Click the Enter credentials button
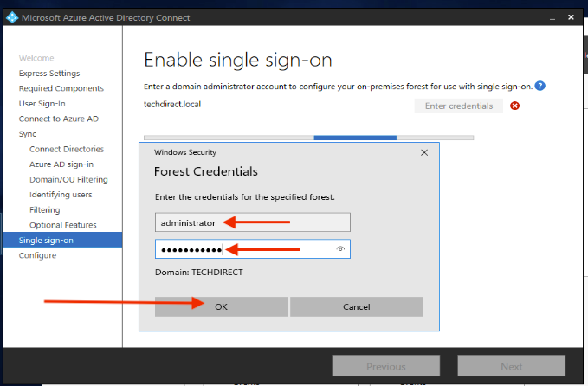 pos(459,106)
